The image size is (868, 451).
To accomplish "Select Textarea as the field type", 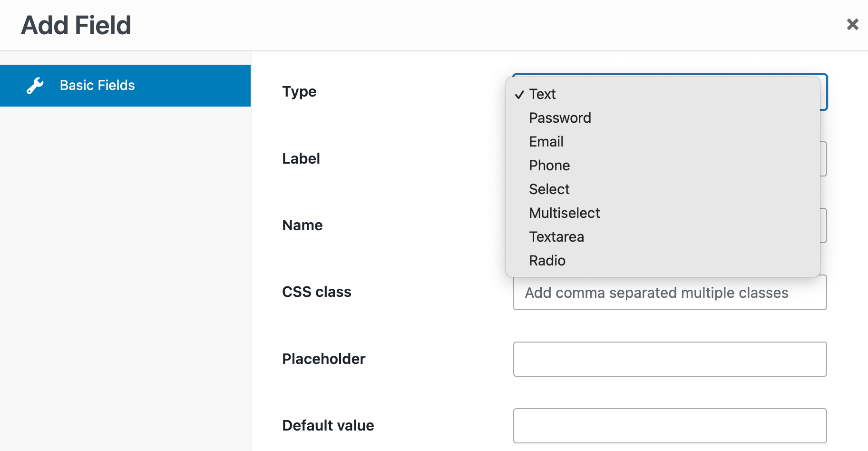I will 556,237.
